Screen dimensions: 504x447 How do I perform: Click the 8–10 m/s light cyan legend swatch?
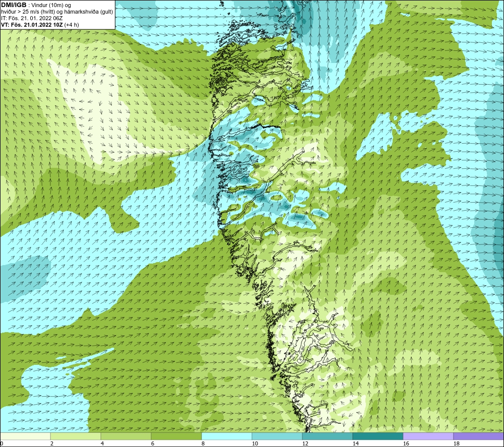tap(227, 436)
